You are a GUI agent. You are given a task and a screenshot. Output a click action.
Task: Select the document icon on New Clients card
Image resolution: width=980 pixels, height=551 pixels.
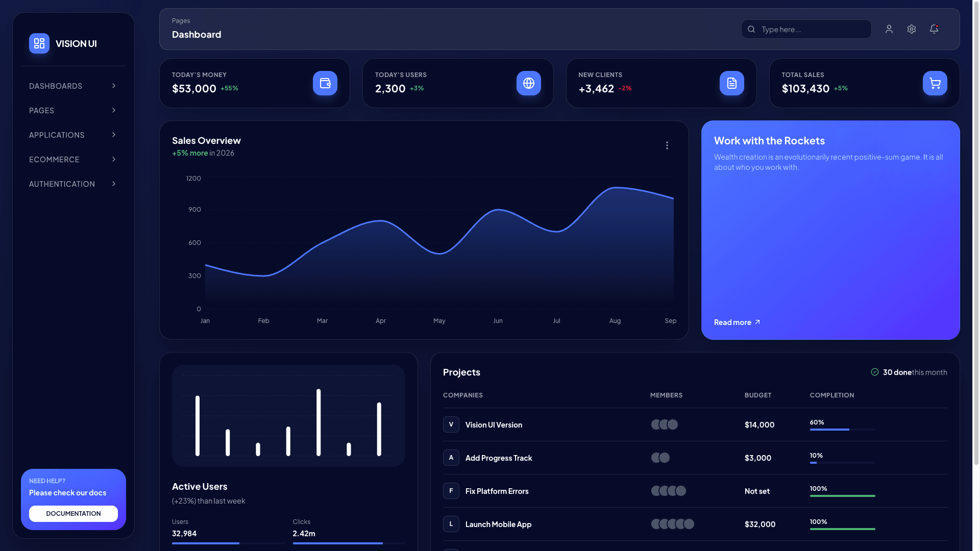click(731, 83)
